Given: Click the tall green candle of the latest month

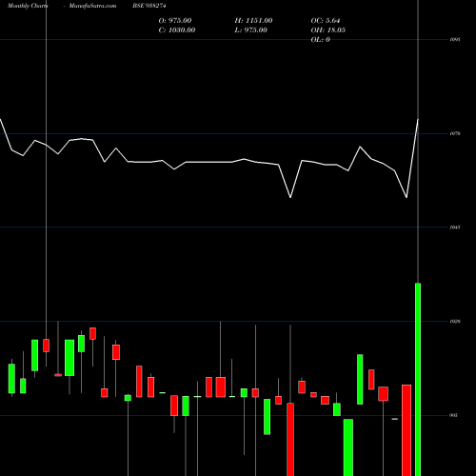Looking at the screenshot, I should (418, 379).
